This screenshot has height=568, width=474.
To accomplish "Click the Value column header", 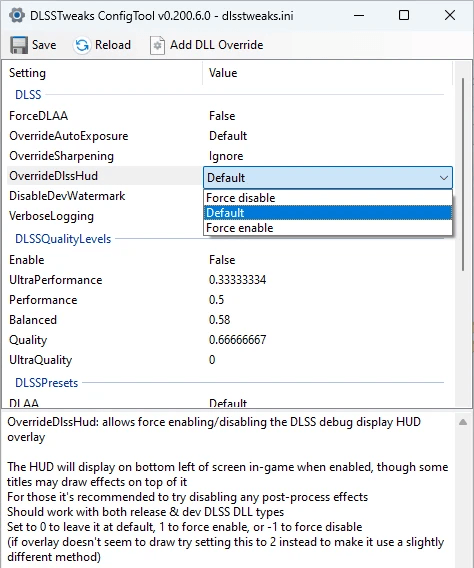I will click(327, 73).
